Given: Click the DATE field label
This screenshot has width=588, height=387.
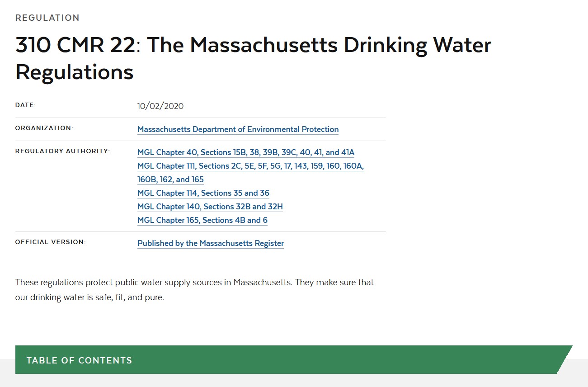Looking at the screenshot, I should tap(25, 105).
